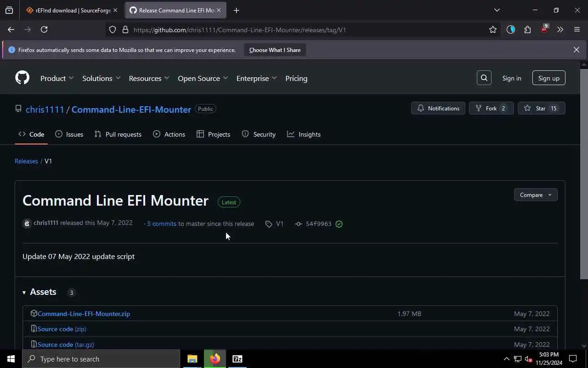This screenshot has height=368, width=588.
Task: Close the rEFInd SourceForge tab
Action: 115,10
